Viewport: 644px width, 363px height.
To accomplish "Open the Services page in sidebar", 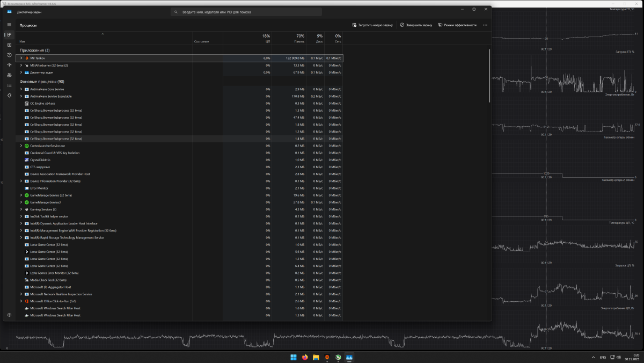I will pos(9,95).
